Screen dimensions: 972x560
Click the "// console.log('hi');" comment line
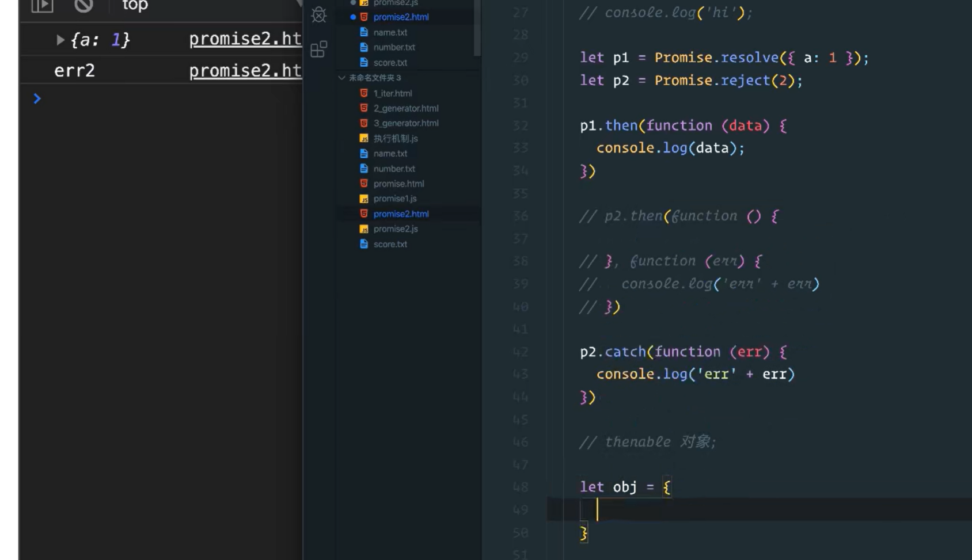[666, 12]
